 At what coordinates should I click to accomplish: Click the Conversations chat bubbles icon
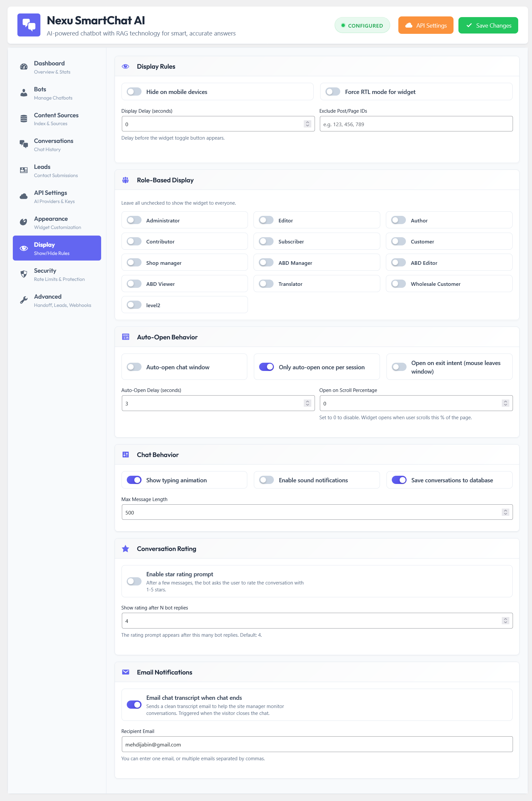pos(24,144)
